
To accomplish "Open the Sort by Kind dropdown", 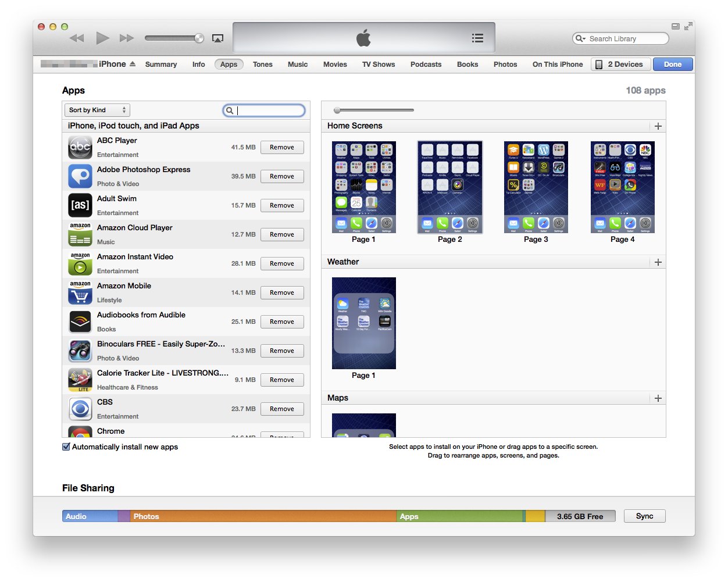I will pyautogui.click(x=97, y=110).
